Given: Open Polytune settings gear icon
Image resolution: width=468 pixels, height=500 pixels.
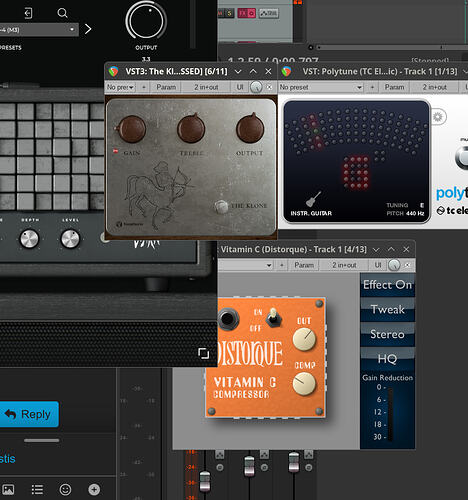Looking at the screenshot, I should click(x=437, y=117).
